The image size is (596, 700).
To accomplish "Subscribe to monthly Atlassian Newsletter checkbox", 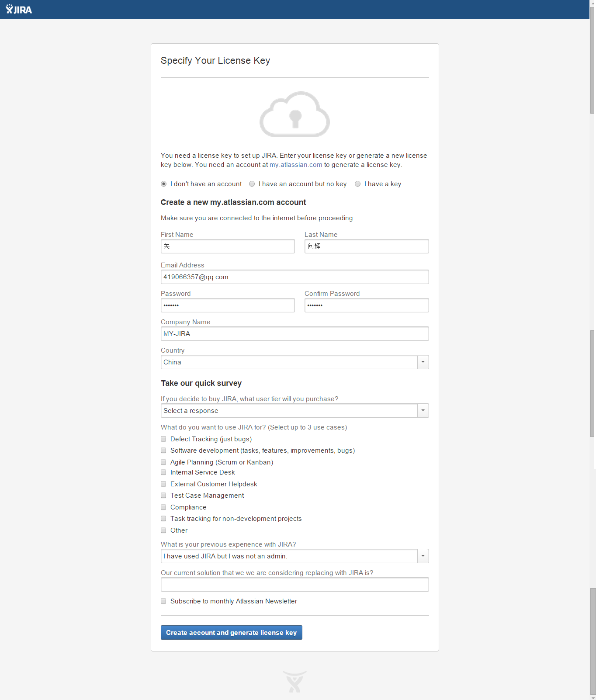I will [x=163, y=601].
